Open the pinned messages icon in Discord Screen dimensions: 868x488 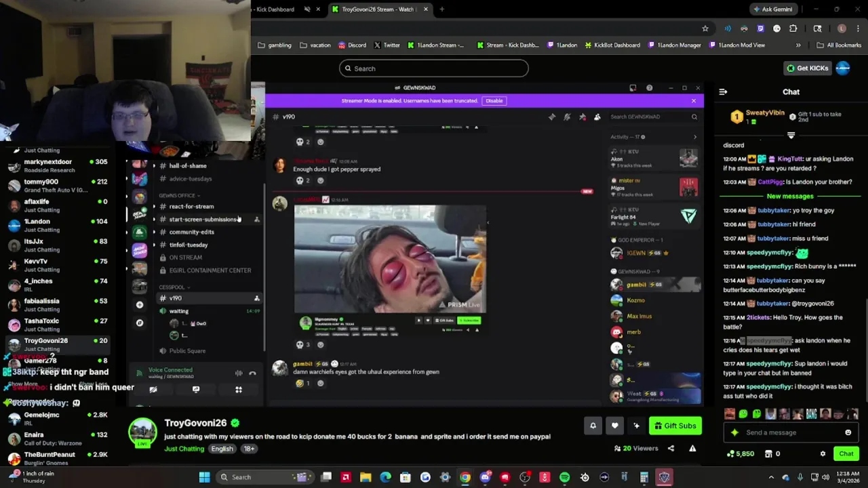582,117
